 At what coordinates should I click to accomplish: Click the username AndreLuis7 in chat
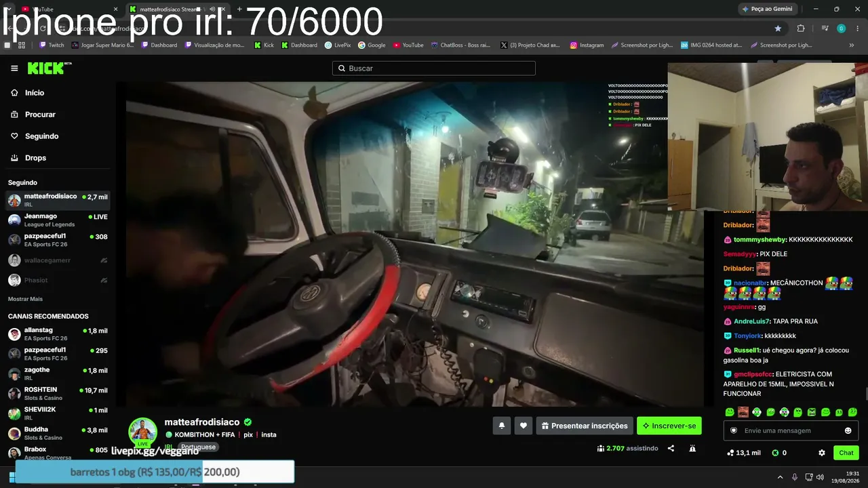[752, 321]
